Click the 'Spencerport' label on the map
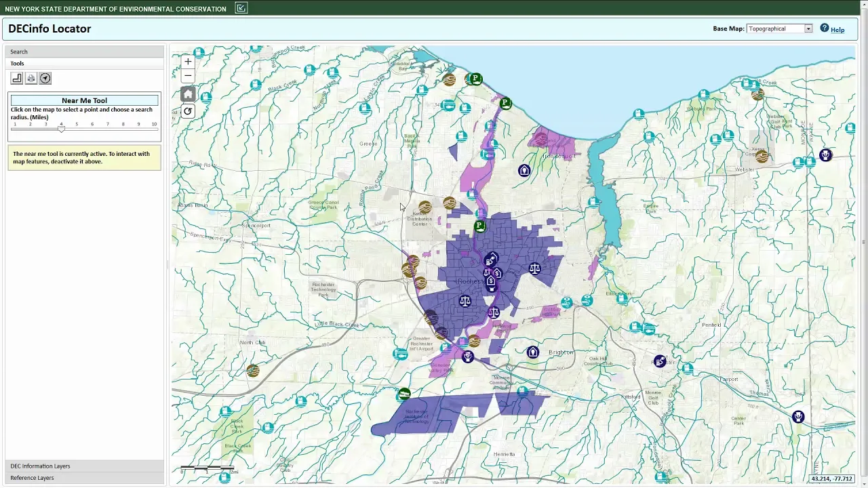868x488 pixels. pos(256,226)
